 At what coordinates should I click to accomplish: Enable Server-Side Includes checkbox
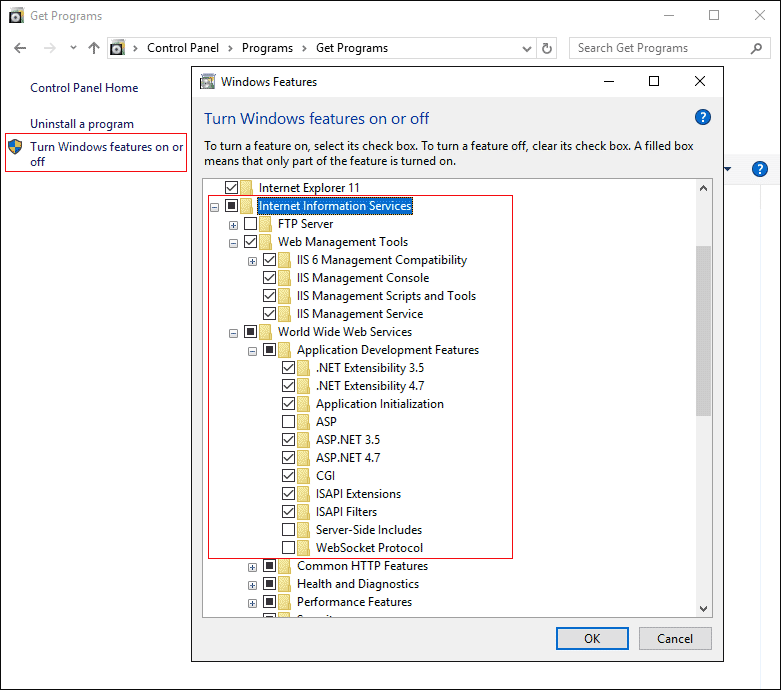[288, 529]
